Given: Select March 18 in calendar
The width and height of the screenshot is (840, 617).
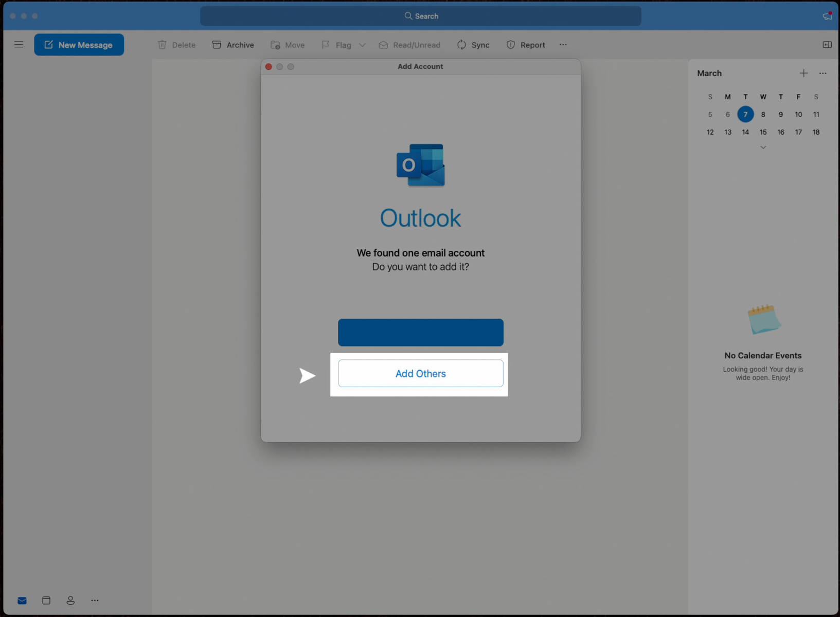Looking at the screenshot, I should [x=816, y=132].
